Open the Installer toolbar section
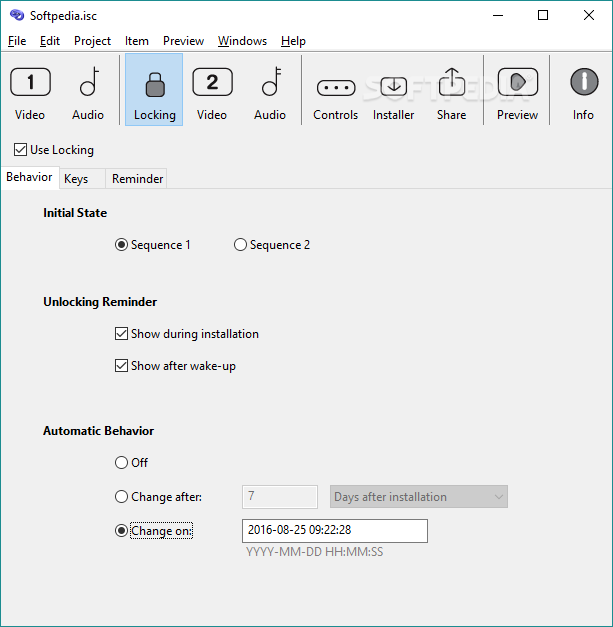613x627 pixels. [393, 96]
